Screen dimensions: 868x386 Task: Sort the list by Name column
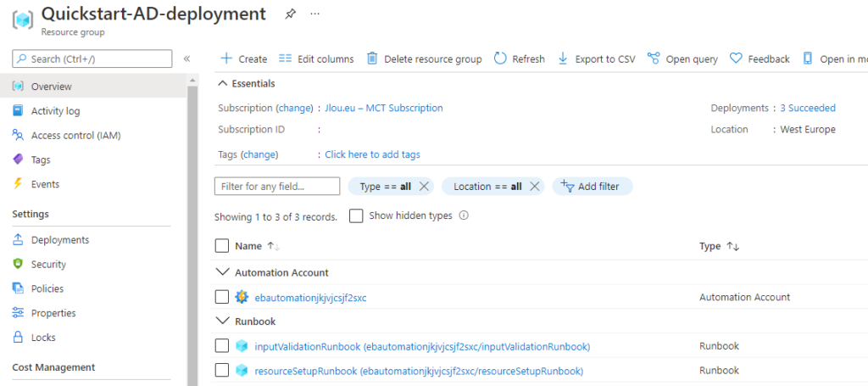pos(274,246)
